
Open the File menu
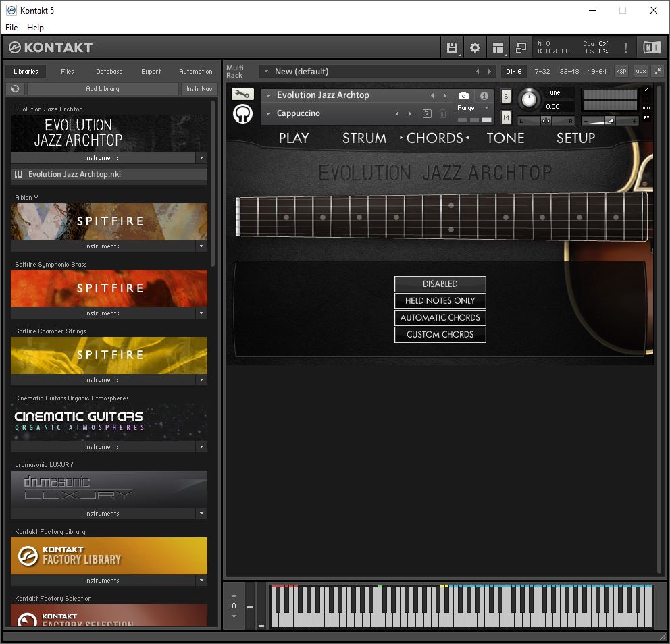[11, 27]
